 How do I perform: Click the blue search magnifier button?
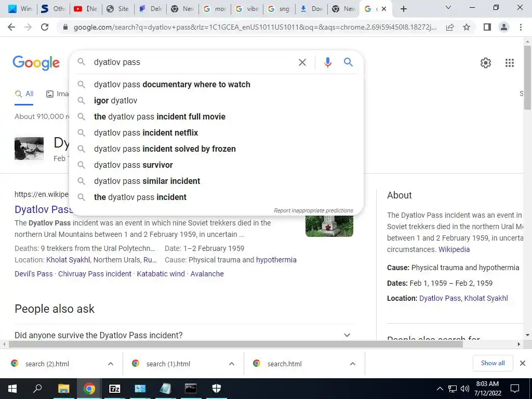pyautogui.click(x=348, y=62)
